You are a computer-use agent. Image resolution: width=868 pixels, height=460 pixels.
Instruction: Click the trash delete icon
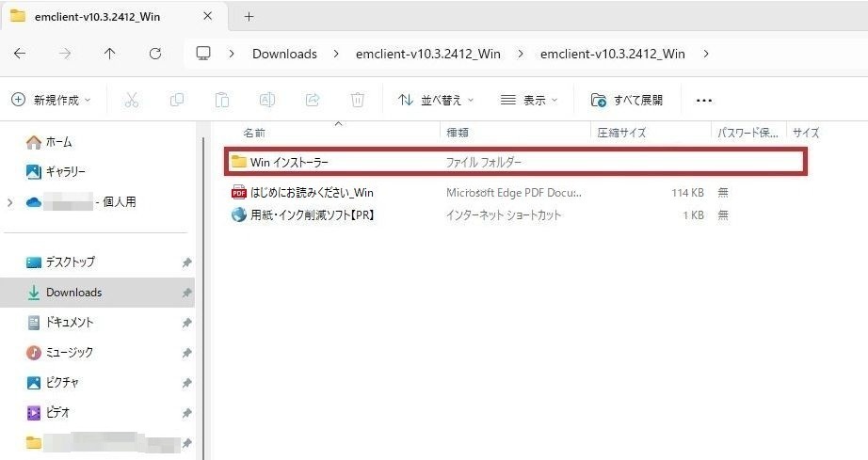point(358,100)
